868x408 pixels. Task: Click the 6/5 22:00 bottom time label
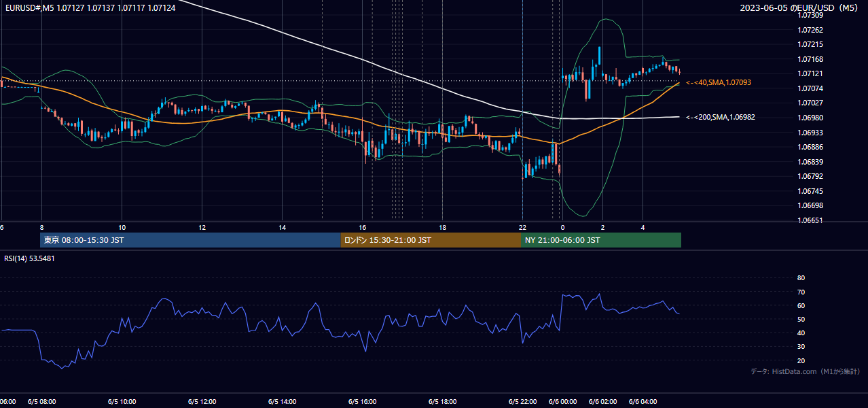522,402
